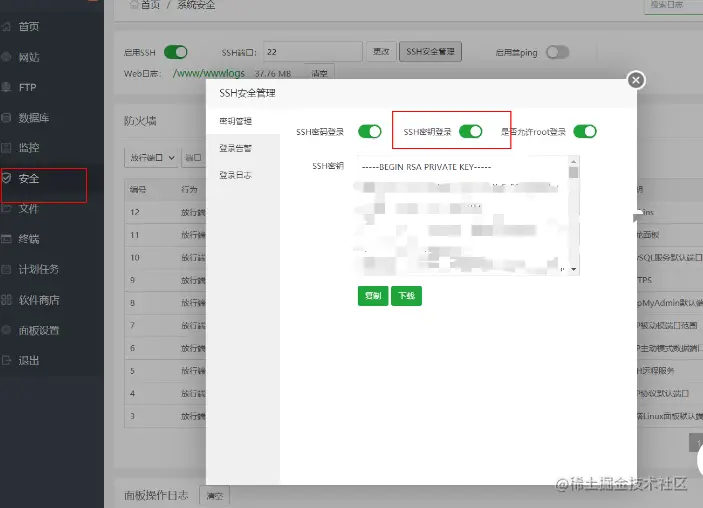Toggle 是否允许root登录 switch
This screenshot has width=703, height=508.
585,131
